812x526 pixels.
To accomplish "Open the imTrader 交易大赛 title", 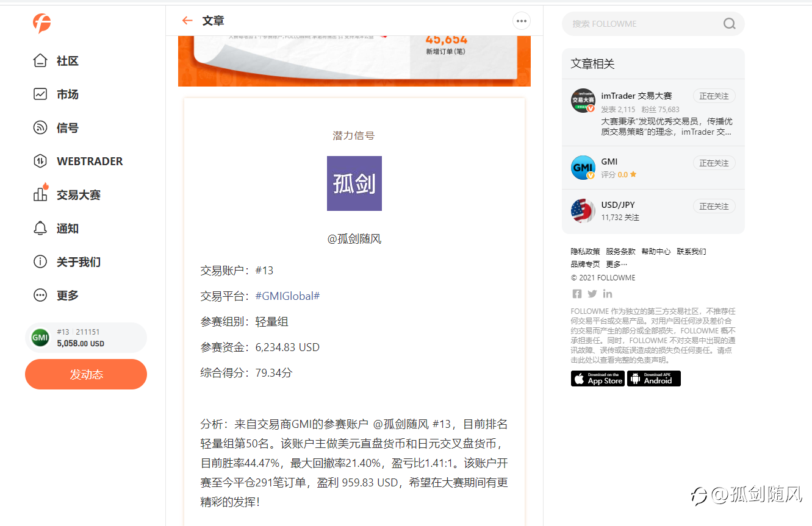I will coord(636,96).
